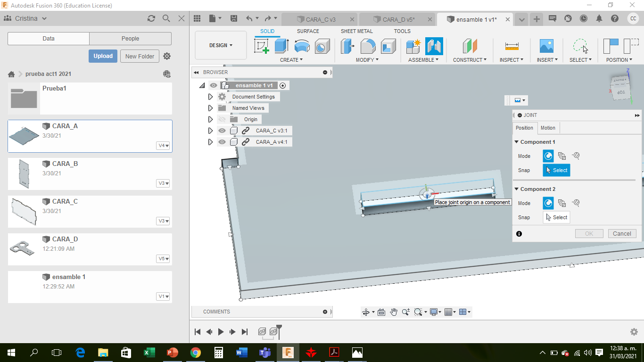Activate the ensamble 1 v1 radio button

[x=282, y=85]
